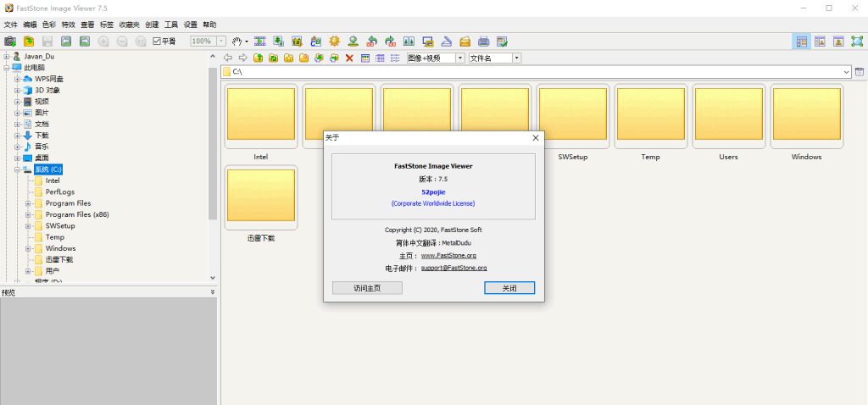Click the 关闭 button in About dialog

tap(509, 288)
